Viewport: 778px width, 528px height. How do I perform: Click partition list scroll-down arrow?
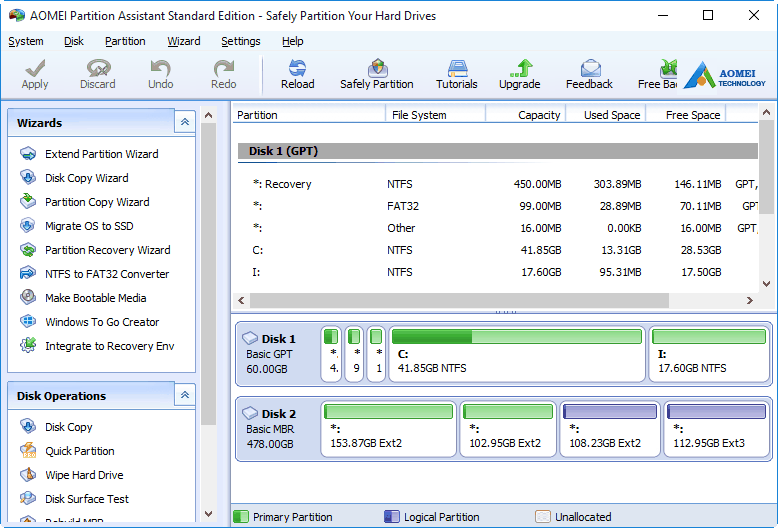(x=766, y=284)
